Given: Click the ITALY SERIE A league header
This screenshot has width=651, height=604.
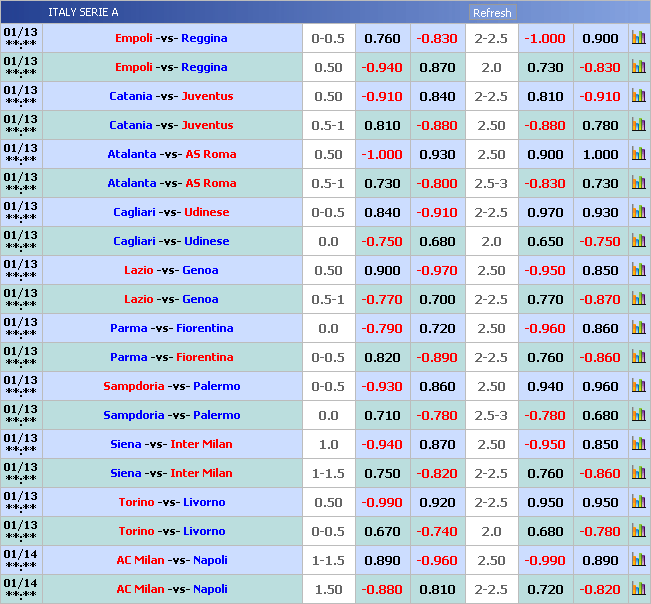Looking at the screenshot, I should point(83,12).
